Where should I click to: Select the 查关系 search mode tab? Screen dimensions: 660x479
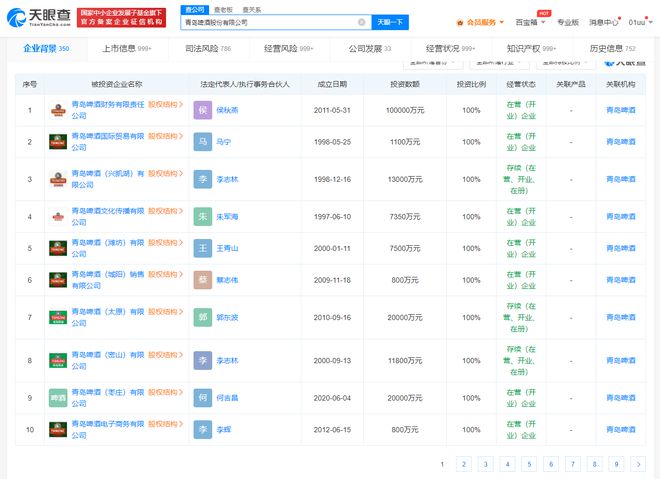coord(252,10)
